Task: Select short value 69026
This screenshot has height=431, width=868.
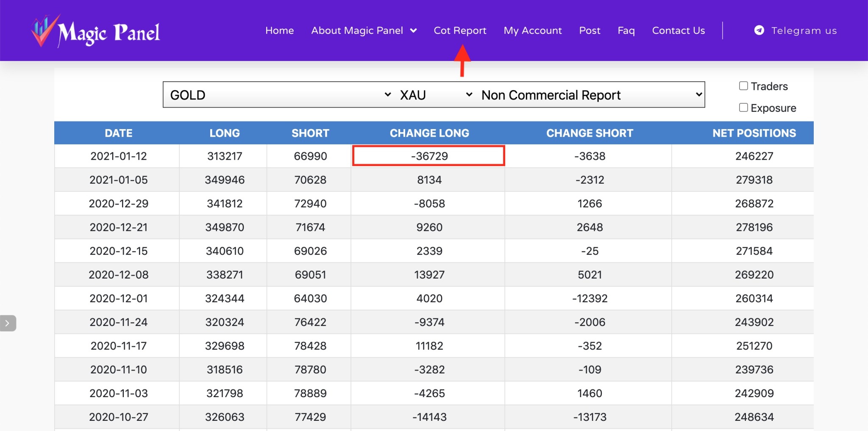Action: [x=310, y=251]
